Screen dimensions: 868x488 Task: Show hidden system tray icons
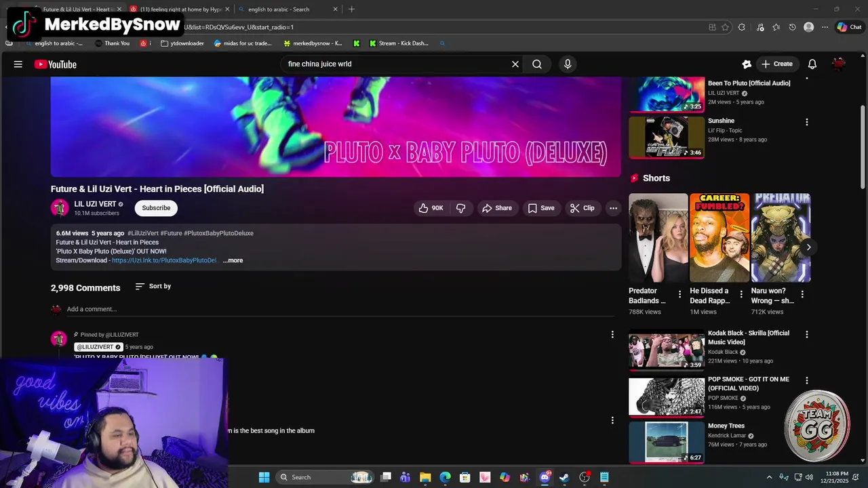[x=769, y=477]
